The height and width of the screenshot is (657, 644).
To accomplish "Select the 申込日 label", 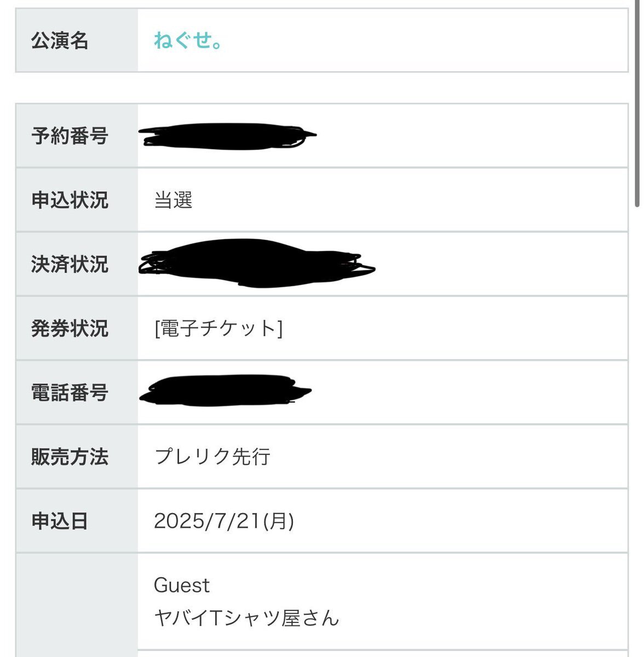I will coord(60,521).
